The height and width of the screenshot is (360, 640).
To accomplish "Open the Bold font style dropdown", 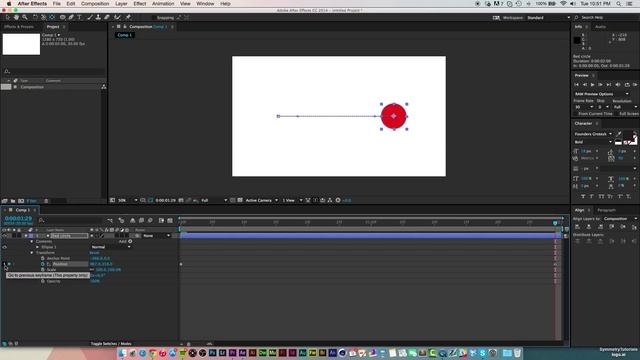I will [593, 142].
